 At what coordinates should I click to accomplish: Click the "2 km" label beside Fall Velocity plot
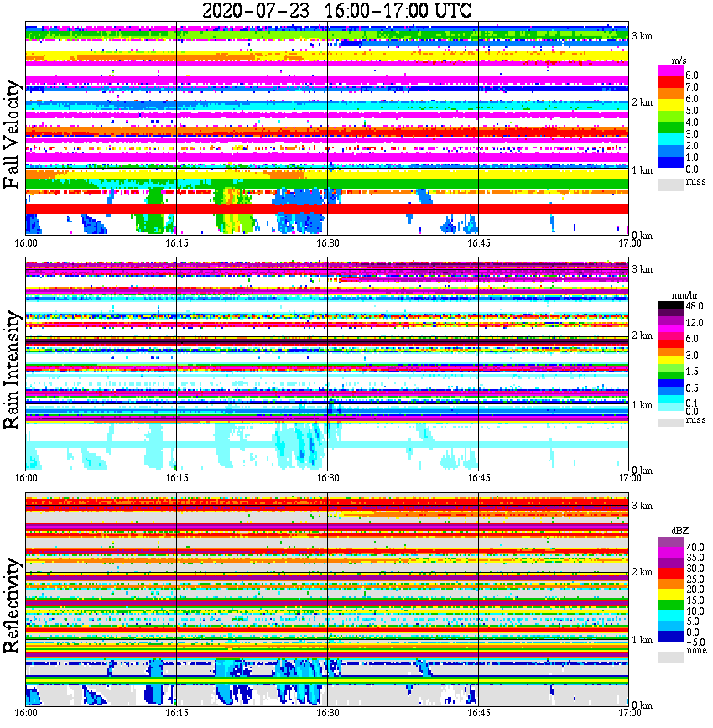pyautogui.click(x=642, y=102)
